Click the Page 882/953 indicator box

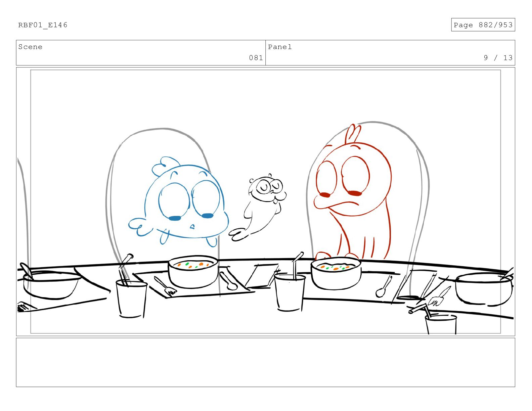pyautogui.click(x=483, y=25)
